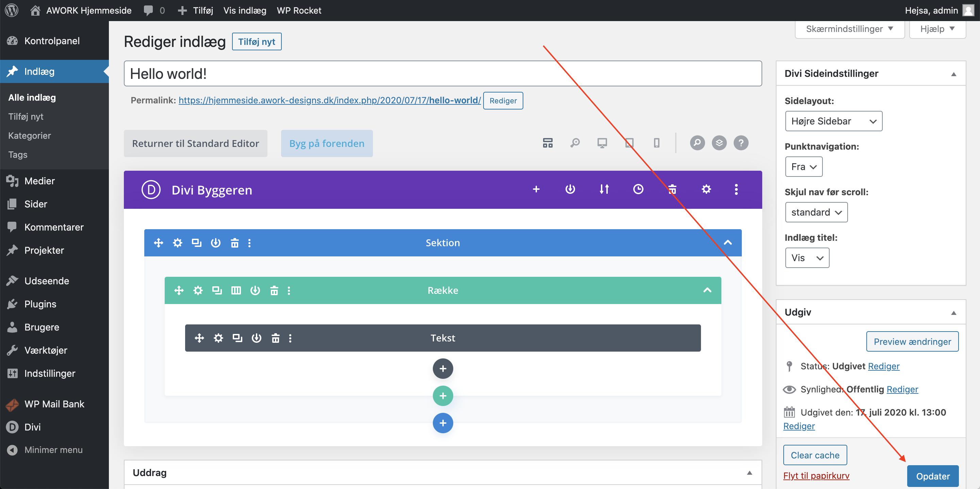
Task: Duplicate the Sektion
Action: 197,242
